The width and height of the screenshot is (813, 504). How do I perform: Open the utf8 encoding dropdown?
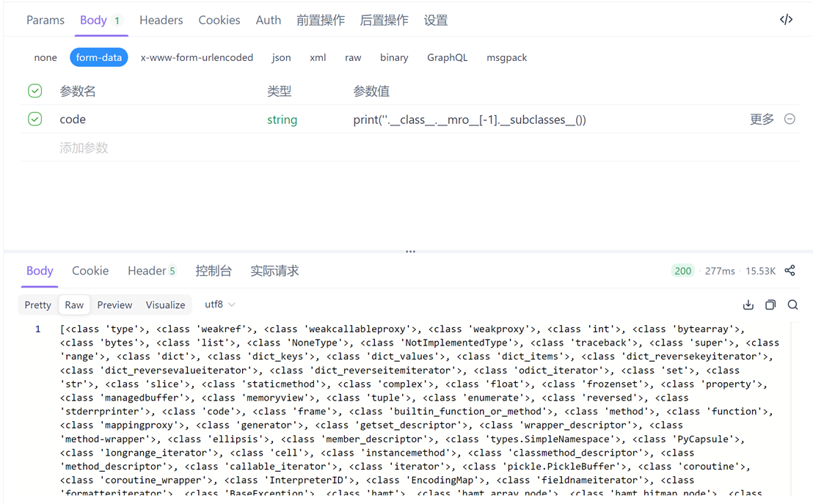pyautogui.click(x=219, y=304)
